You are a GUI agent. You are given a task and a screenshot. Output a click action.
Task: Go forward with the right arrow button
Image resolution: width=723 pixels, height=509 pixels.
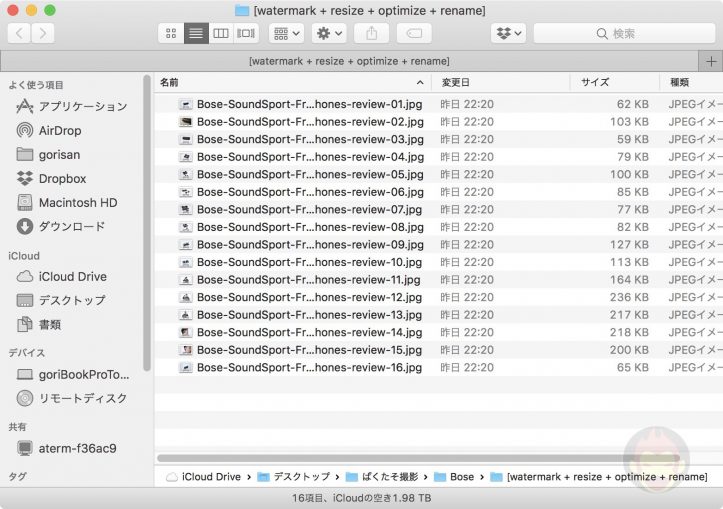[x=43, y=33]
